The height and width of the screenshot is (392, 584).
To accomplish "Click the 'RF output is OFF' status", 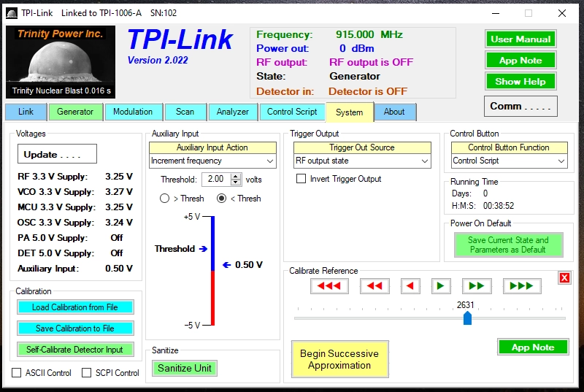I will point(371,62).
